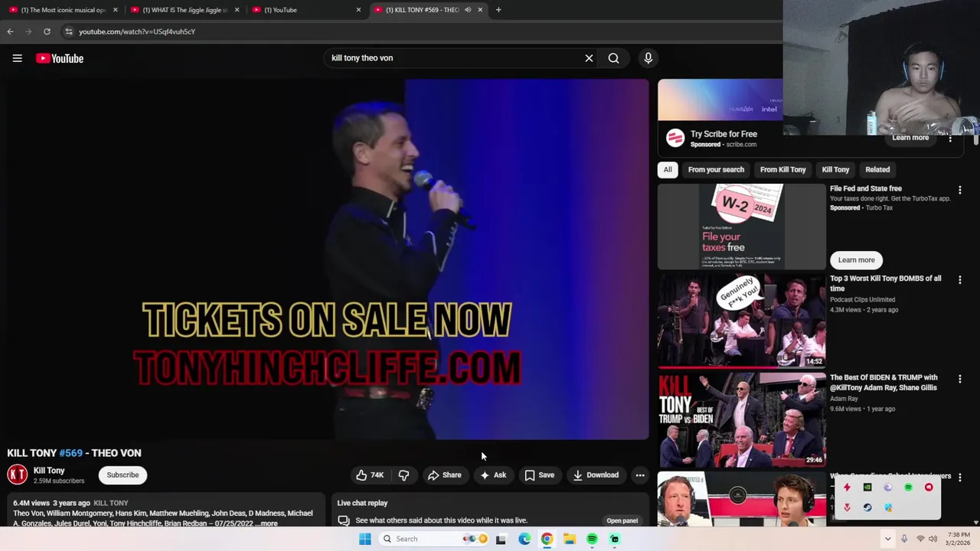Viewport: 980px width, 551px height.
Task: Select the From Kill Tony chip
Action: pos(782,170)
